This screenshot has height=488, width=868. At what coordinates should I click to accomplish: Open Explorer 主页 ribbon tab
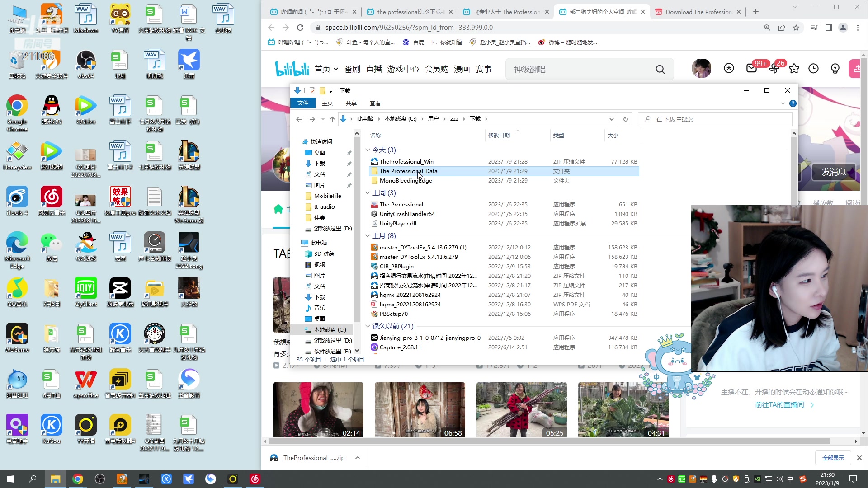[x=327, y=103]
